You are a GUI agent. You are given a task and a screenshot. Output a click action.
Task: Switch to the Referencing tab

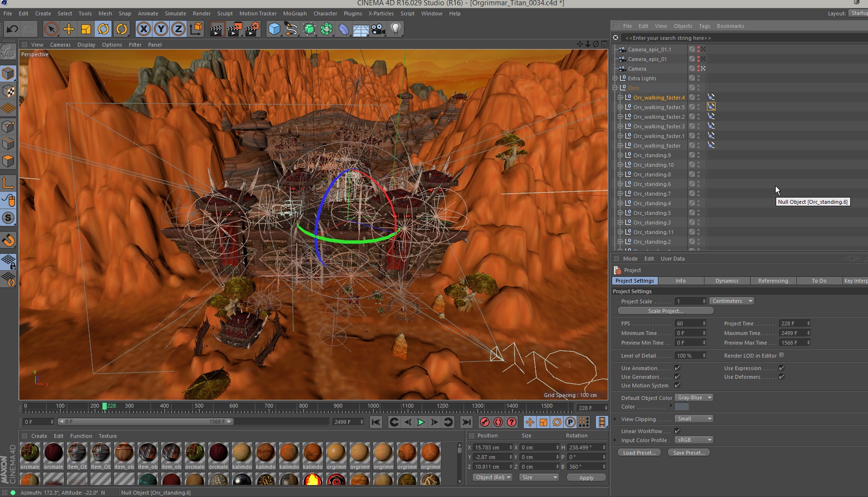pyautogui.click(x=773, y=281)
